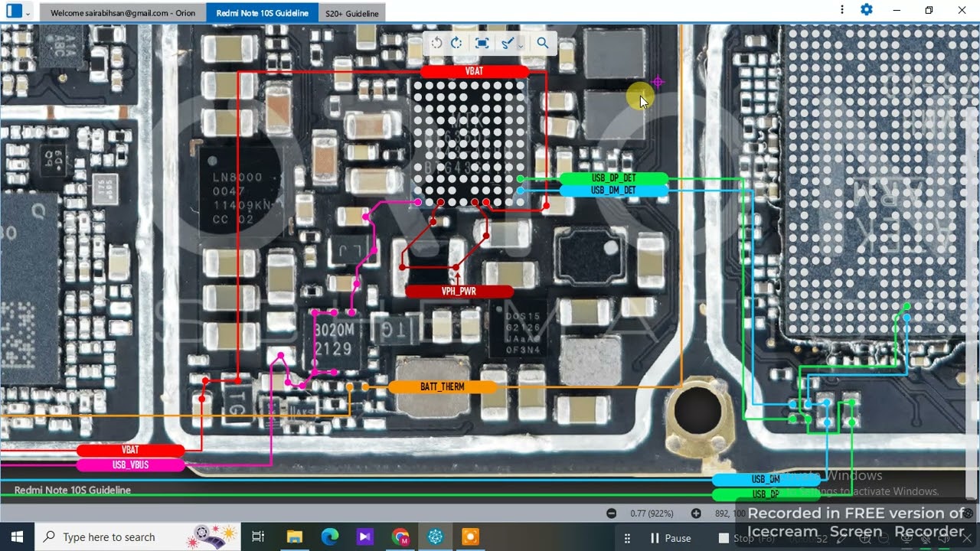This screenshot has height=551, width=980.
Task: Click the 0.77 (922%) zoom value
Action: coord(652,514)
